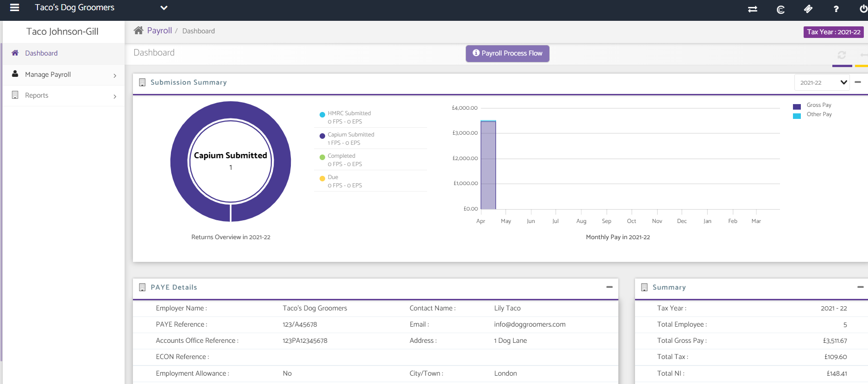Collapse the Submission Summary panel

[858, 82]
